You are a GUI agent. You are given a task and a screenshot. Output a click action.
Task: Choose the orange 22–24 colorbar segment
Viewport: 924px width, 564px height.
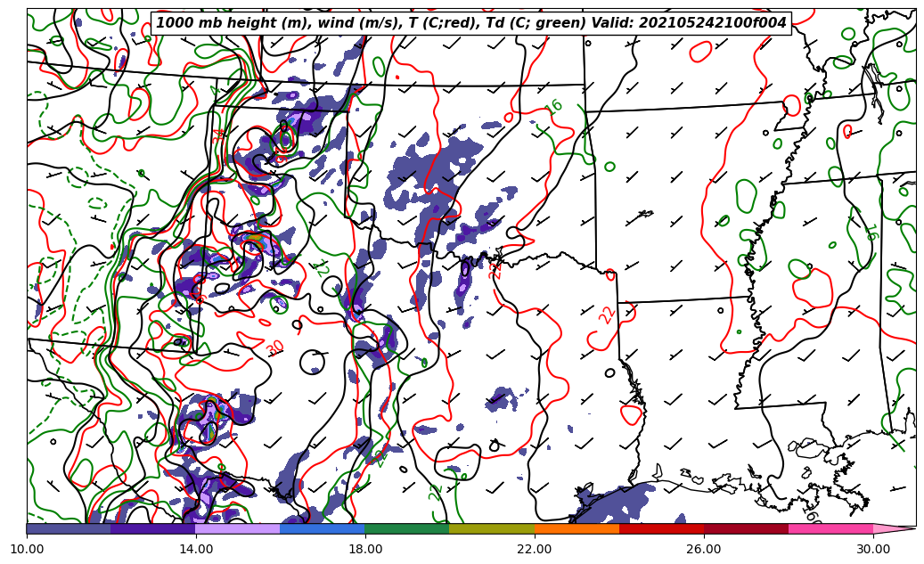[576, 528]
